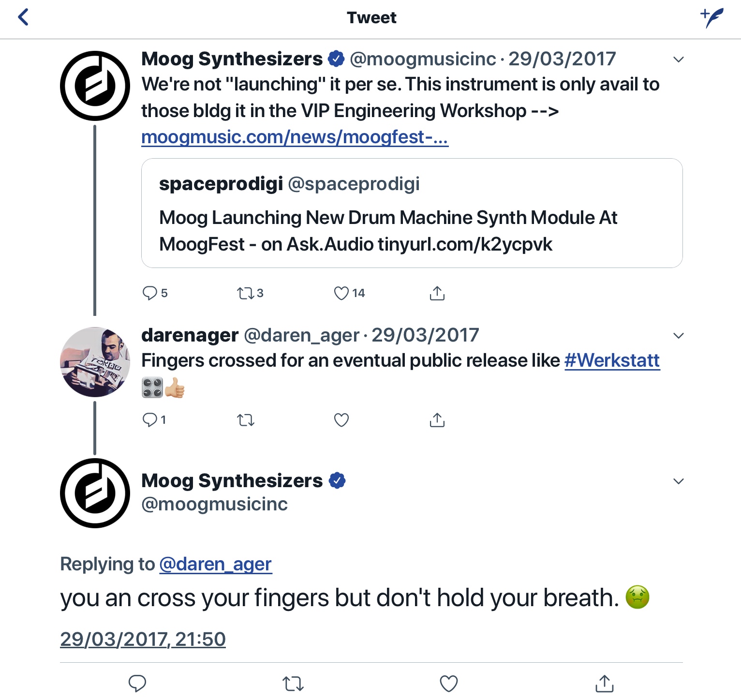
Task: Retweet the first Moog Synthesizers tweet
Action: [x=245, y=293]
